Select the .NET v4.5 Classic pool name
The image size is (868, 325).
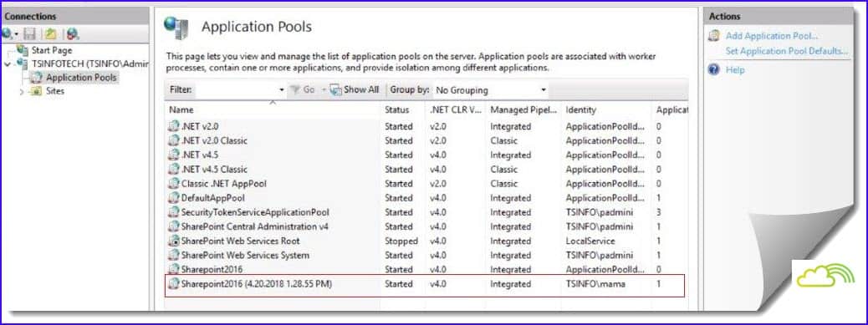point(214,169)
